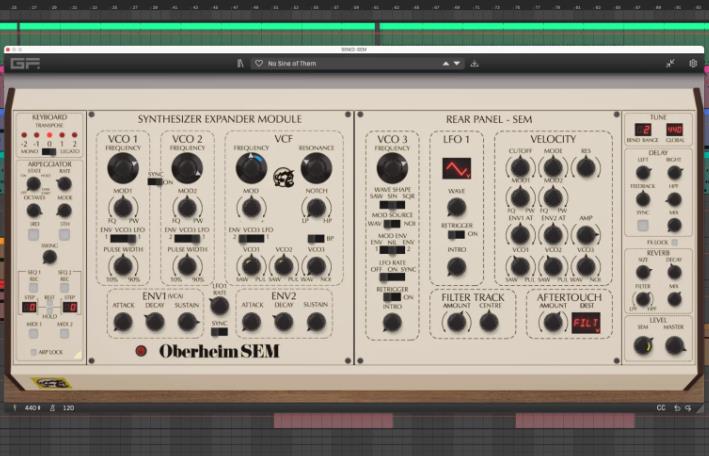Click the GLOBAL tune display showing 440
The width and height of the screenshot is (709, 456).
(x=674, y=130)
